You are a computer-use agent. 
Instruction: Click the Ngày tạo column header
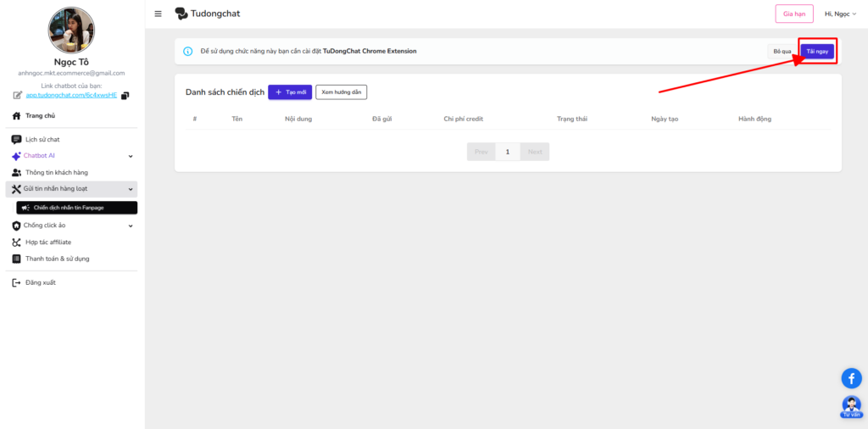(x=665, y=119)
